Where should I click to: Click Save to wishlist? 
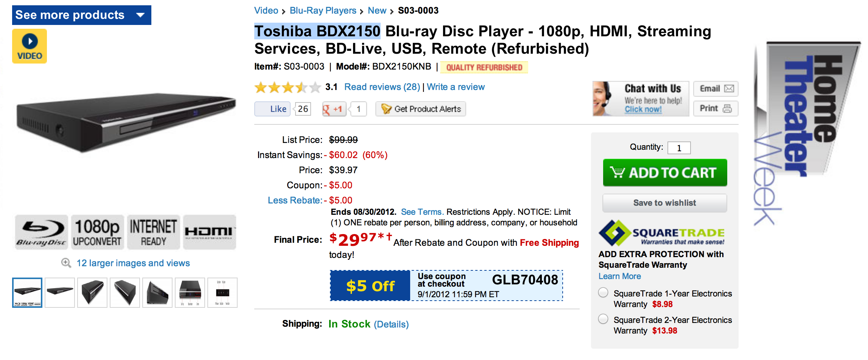click(x=664, y=203)
